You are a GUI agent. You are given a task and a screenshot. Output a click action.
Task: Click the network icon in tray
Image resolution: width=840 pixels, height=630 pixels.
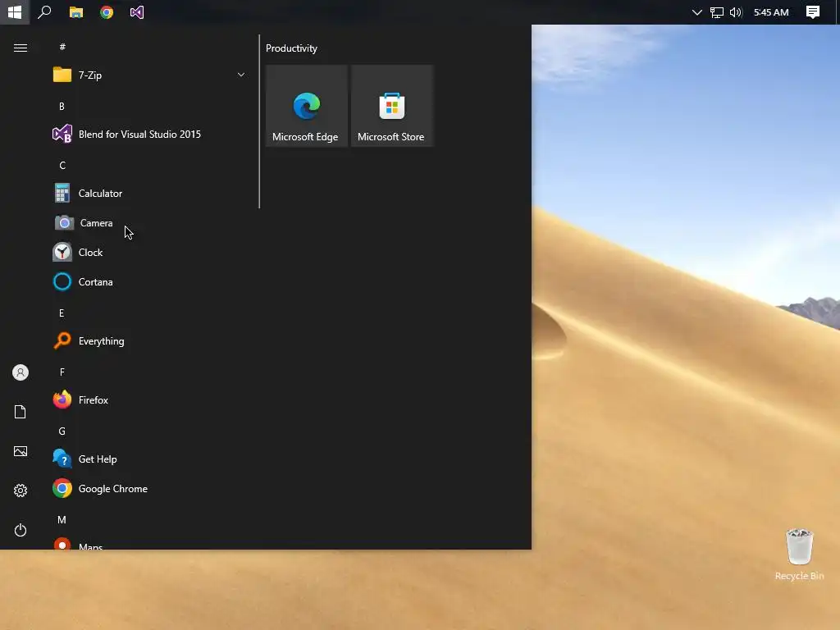pos(717,12)
